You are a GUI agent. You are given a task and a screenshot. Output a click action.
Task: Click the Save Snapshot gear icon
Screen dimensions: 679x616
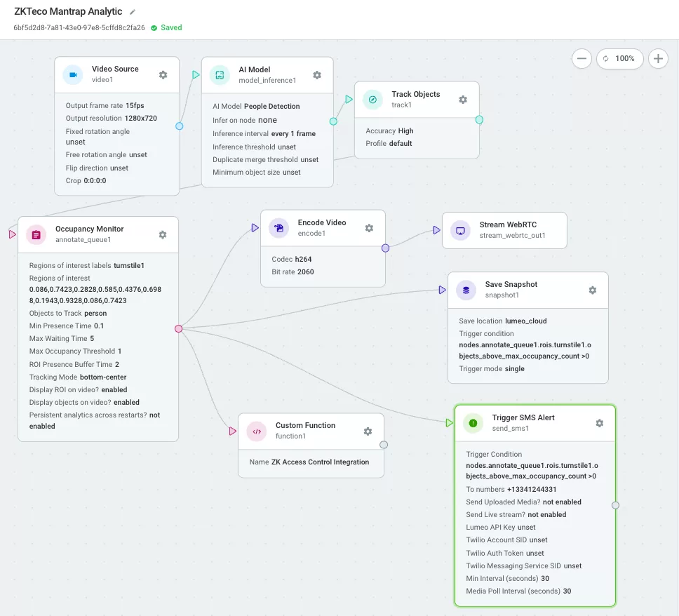593,290
